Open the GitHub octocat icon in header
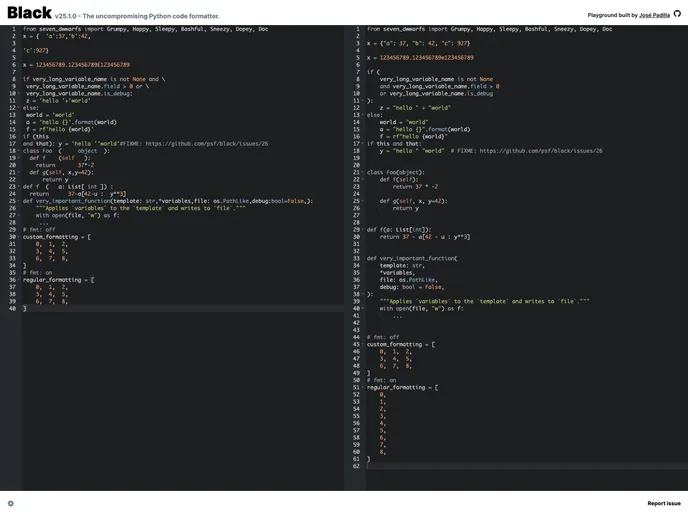 [677, 14]
